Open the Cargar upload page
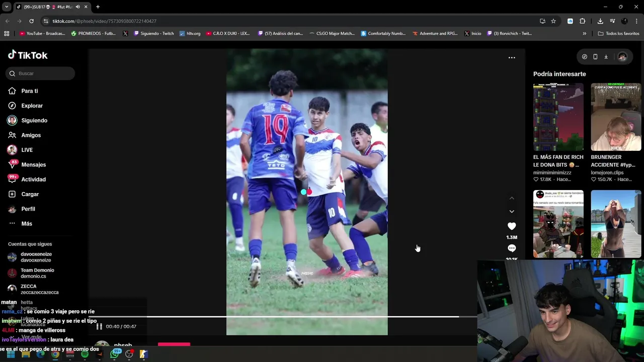The image size is (644, 362). [23, 194]
